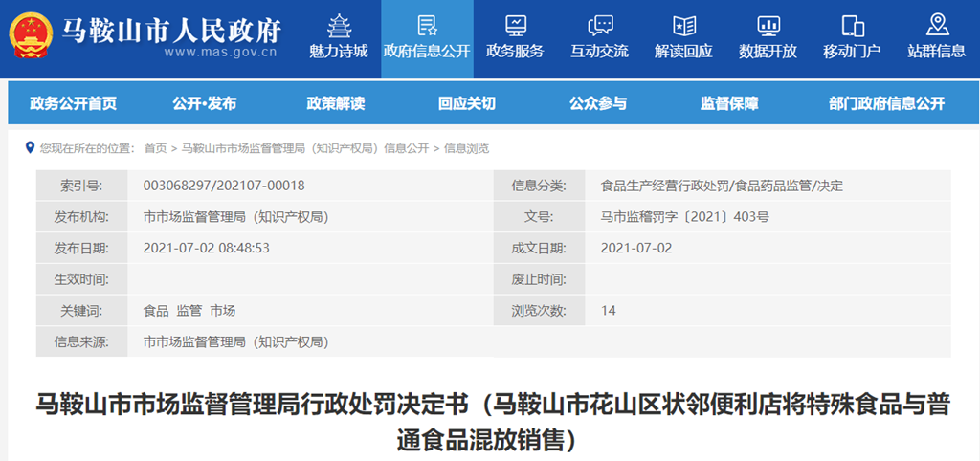Click the 生效时间 label cell
This screenshot has height=461, width=980.
click(82, 279)
